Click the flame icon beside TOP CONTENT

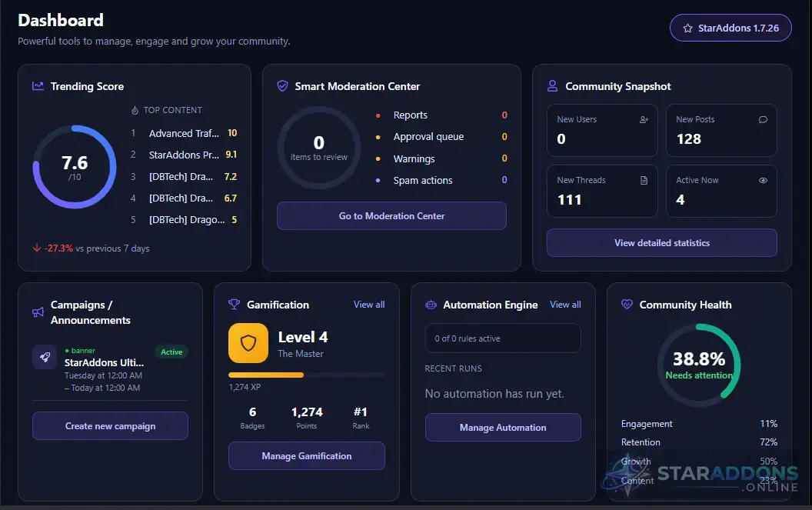tap(135, 111)
